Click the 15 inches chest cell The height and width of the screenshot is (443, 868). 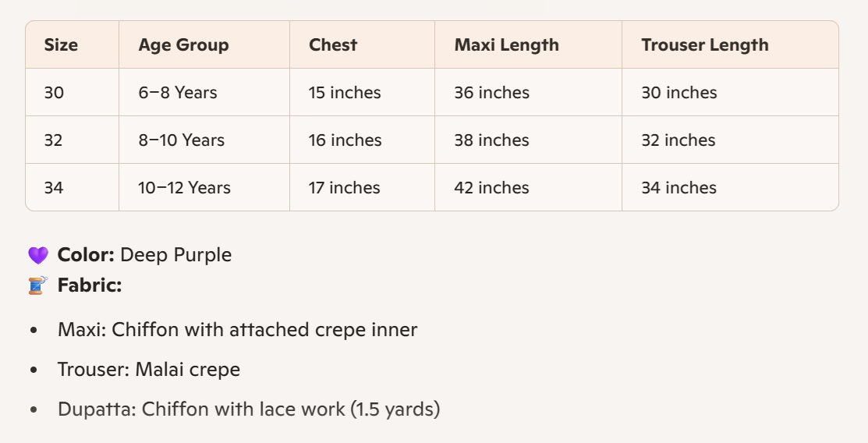click(x=345, y=93)
